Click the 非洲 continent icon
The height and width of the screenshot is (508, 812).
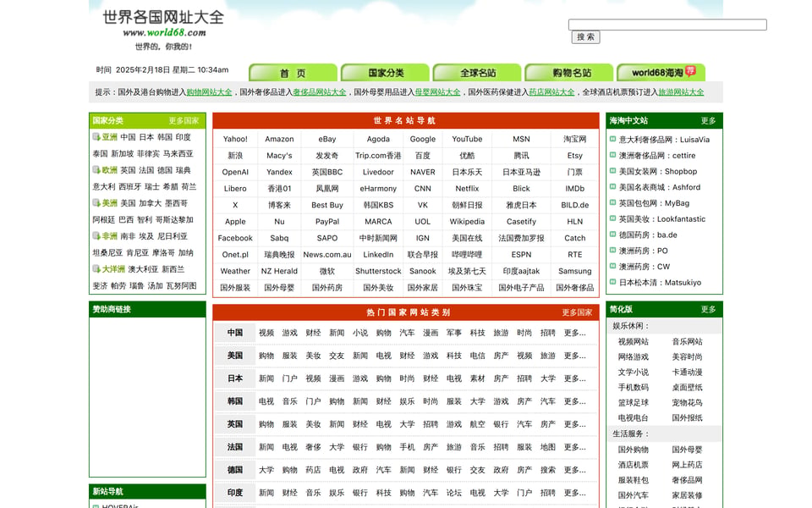pos(96,236)
